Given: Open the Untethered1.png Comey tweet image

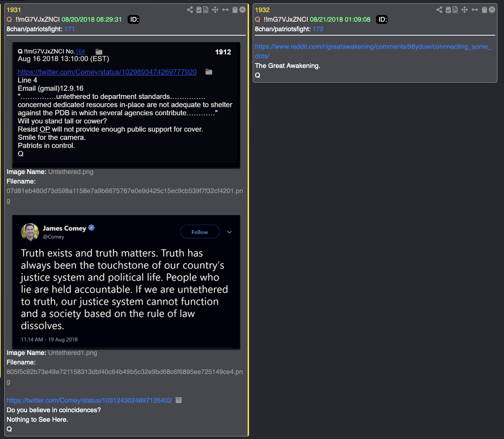Looking at the screenshot, I should 126,282.
